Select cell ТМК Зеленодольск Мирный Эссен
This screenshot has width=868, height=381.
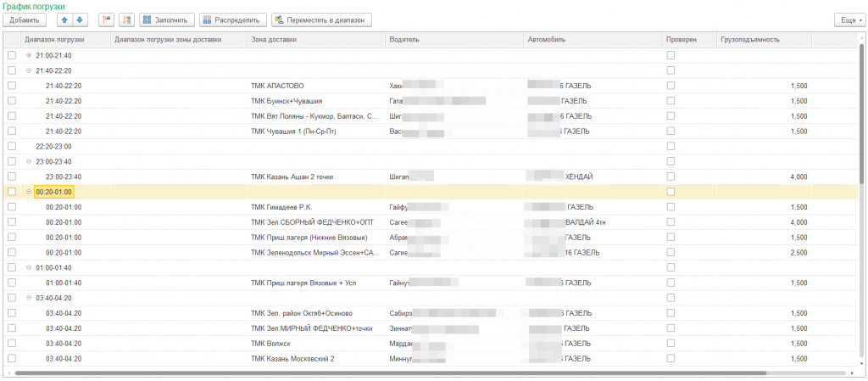point(316,253)
